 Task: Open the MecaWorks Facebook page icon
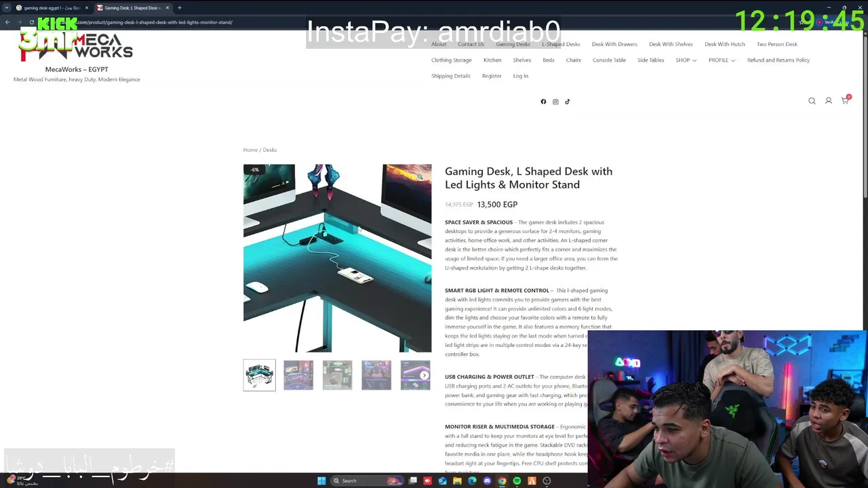point(543,102)
